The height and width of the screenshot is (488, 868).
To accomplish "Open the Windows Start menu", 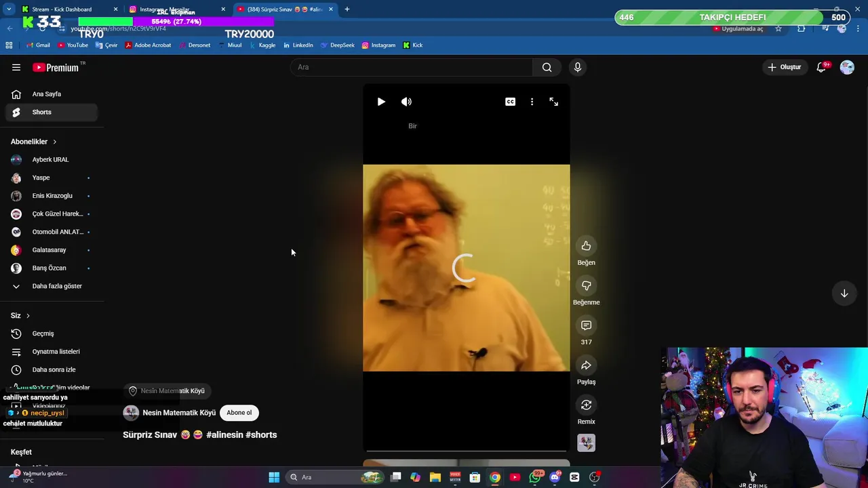I will [x=274, y=477].
